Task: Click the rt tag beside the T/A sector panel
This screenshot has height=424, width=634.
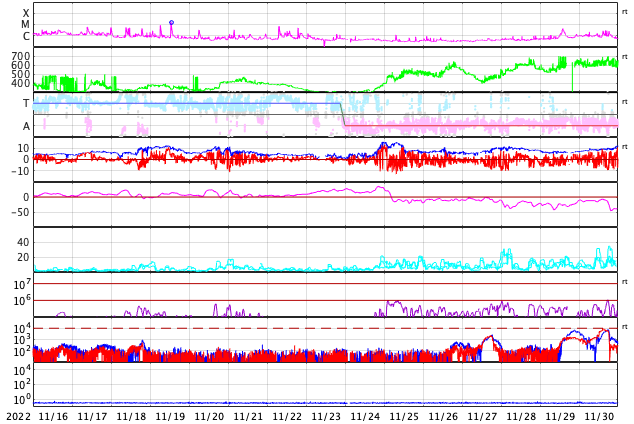Action: coord(625,102)
